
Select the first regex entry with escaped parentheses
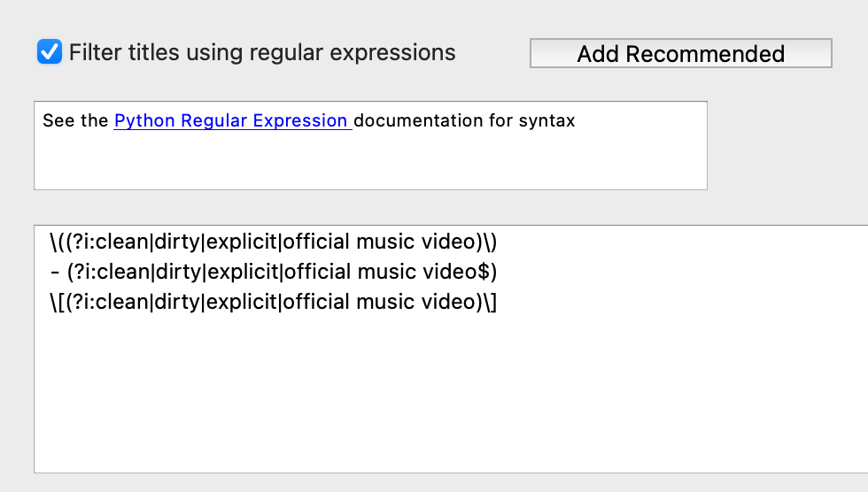(274, 242)
